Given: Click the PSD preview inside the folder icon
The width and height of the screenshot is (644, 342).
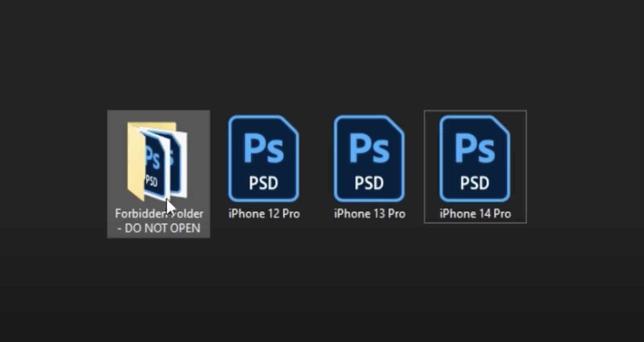Looking at the screenshot, I should click(154, 165).
